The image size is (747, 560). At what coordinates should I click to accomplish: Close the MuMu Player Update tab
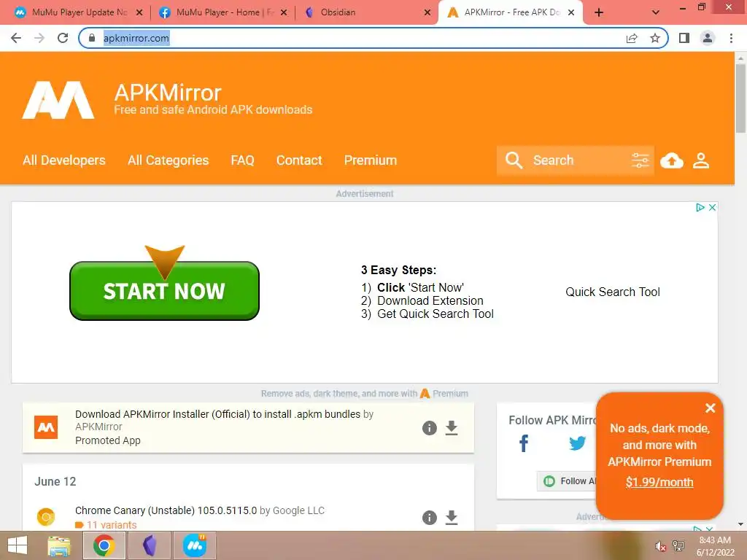click(139, 13)
